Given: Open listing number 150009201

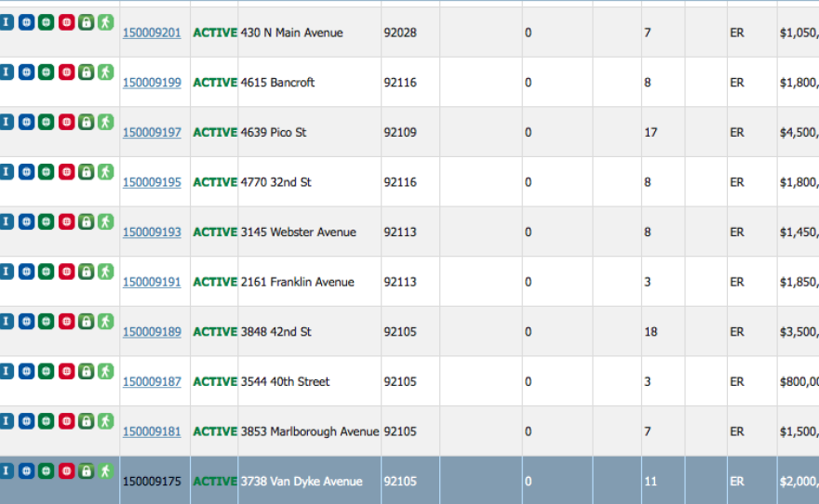Looking at the screenshot, I should (x=152, y=33).
